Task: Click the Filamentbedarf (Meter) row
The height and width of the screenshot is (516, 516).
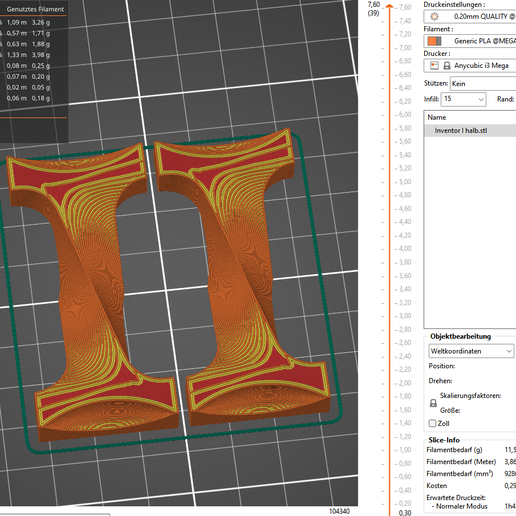Action: pos(471,462)
